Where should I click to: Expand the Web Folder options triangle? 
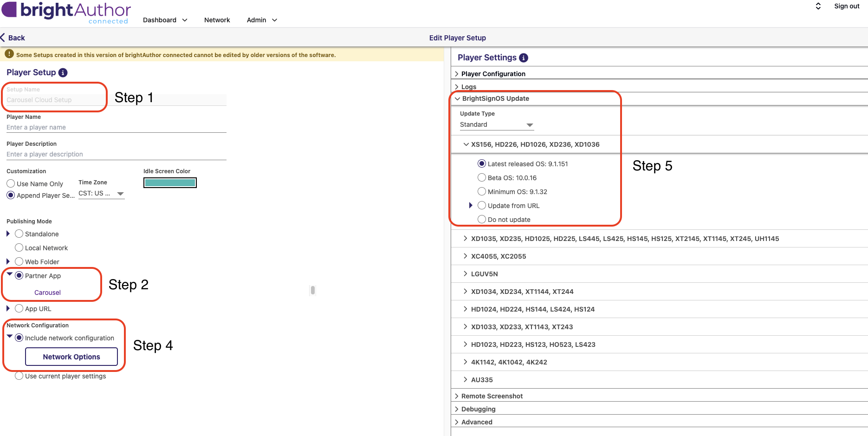click(8, 261)
